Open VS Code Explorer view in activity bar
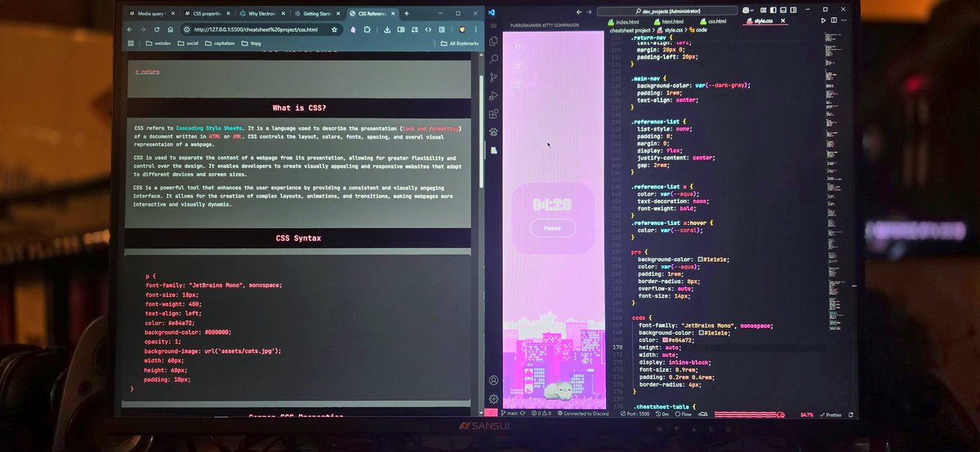Screen dimensions: 980x452 point(493,41)
